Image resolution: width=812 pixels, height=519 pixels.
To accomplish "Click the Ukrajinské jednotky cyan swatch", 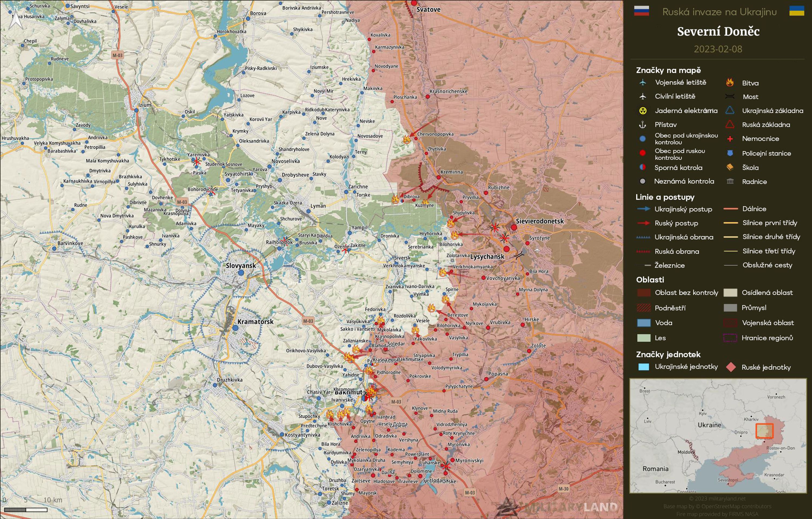I will (643, 367).
